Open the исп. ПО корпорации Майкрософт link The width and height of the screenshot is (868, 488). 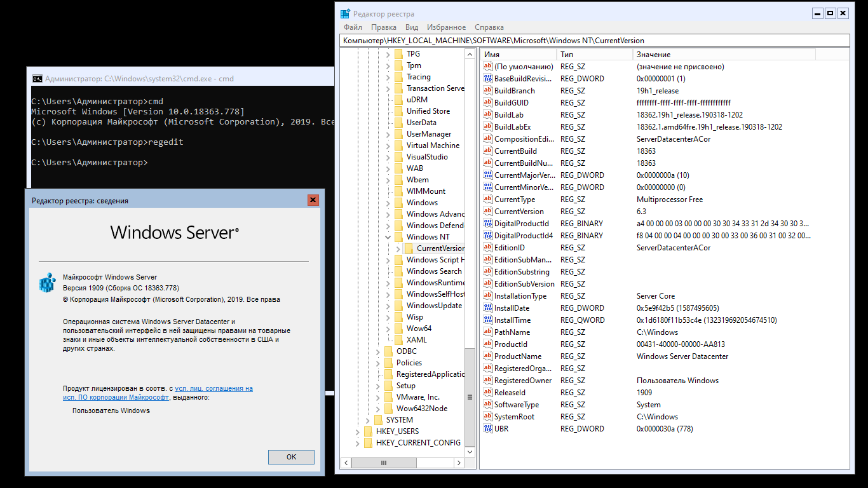click(x=116, y=397)
